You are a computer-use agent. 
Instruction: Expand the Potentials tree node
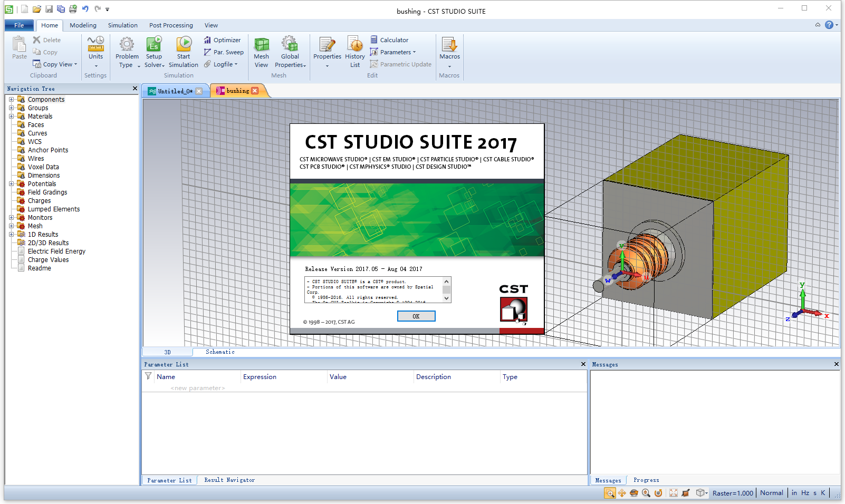11,183
